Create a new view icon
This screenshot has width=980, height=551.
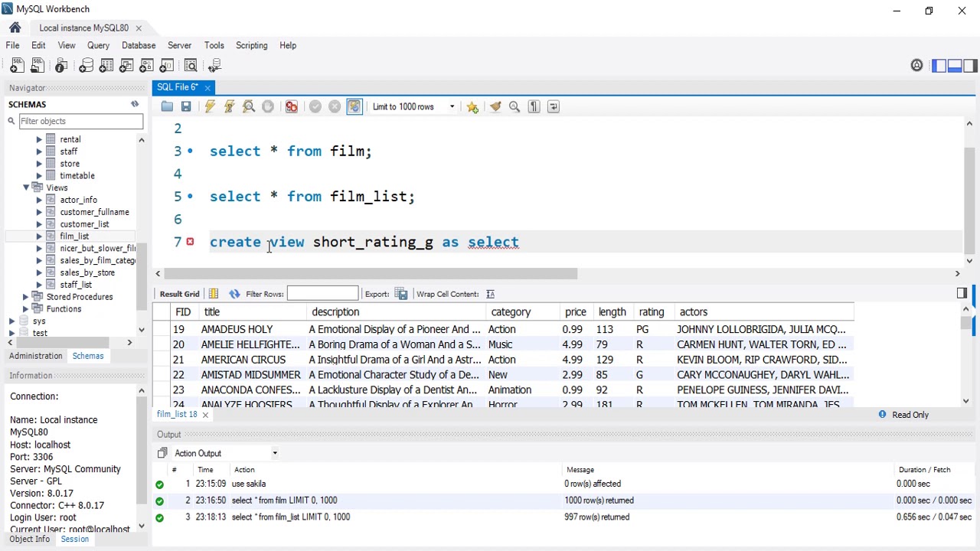126,66
